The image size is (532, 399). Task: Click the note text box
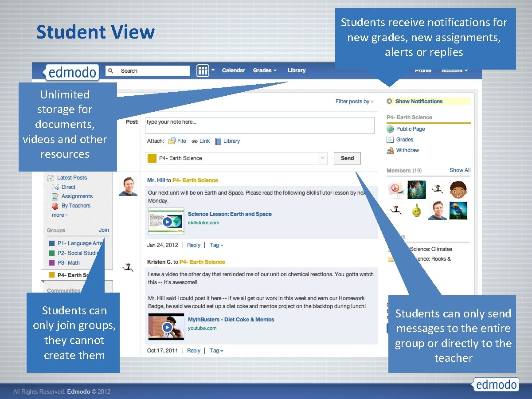click(x=260, y=125)
